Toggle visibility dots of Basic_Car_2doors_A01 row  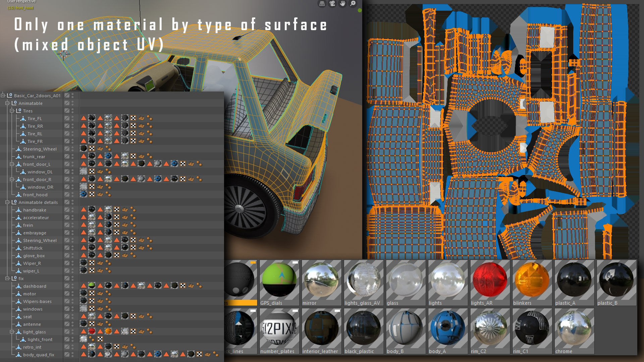pyautogui.click(x=72, y=96)
